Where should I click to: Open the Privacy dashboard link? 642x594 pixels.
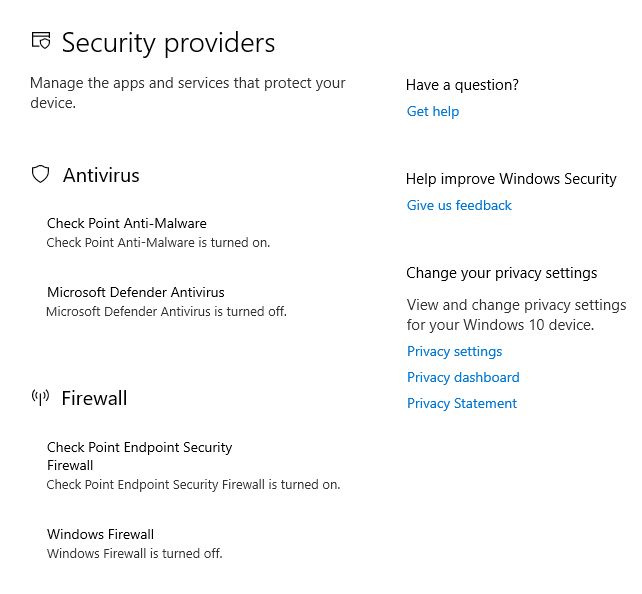click(463, 377)
